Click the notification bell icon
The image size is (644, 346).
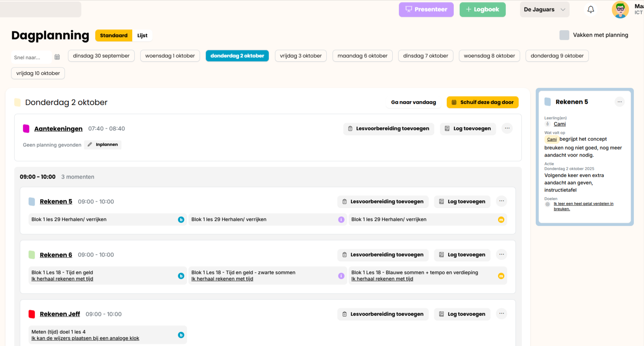pos(591,9)
